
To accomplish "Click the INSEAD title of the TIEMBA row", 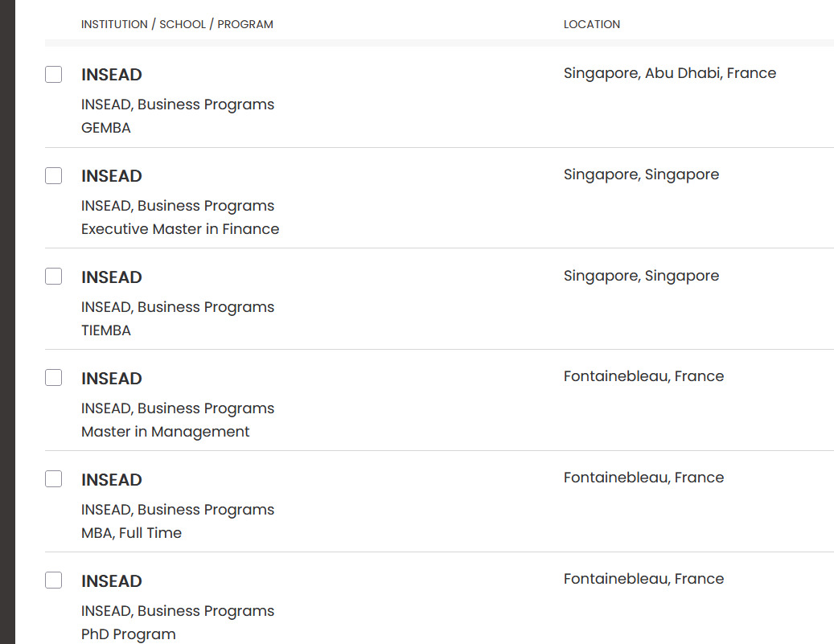I will 111,277.
